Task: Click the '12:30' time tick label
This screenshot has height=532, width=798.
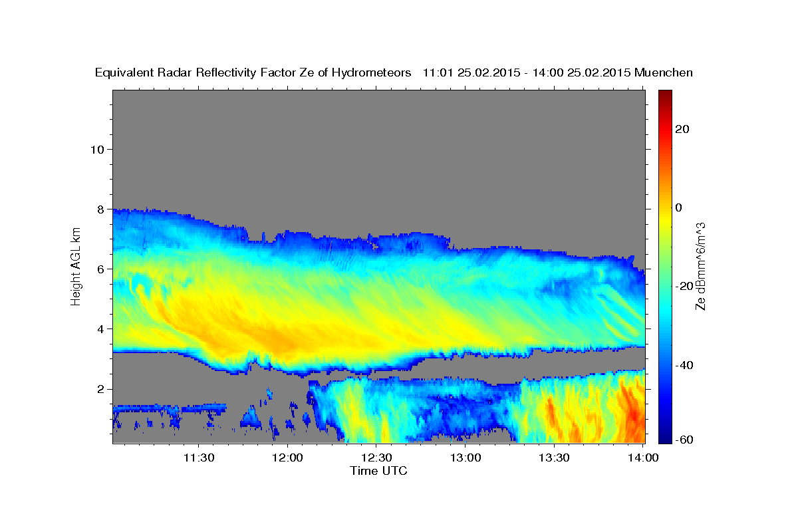Action: 376,458
